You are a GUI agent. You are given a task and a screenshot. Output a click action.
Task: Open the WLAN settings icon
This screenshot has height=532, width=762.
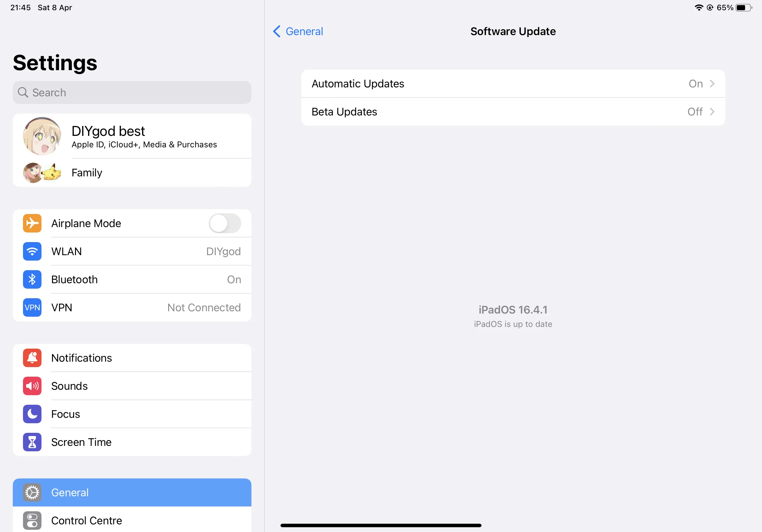click(x=32, y=251)
